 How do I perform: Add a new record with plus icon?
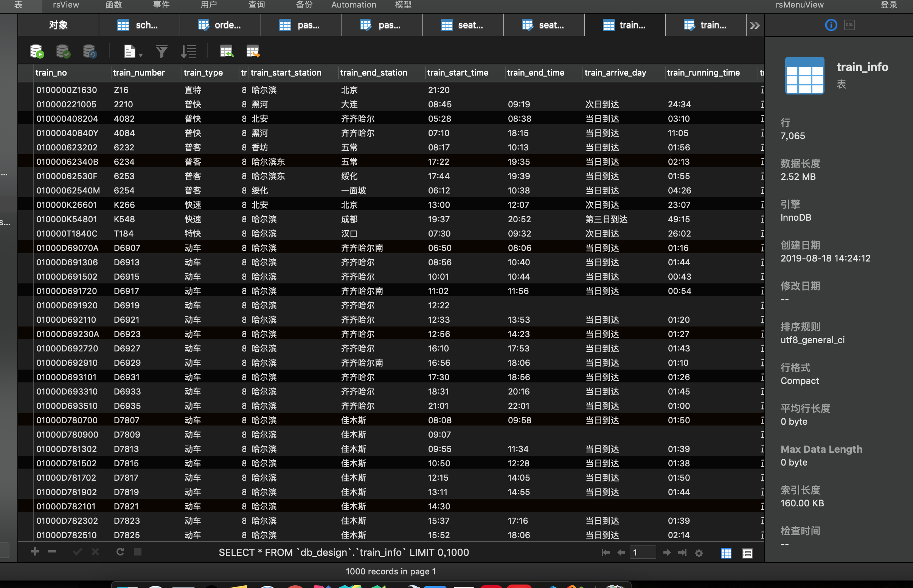[x=35, y=552]
